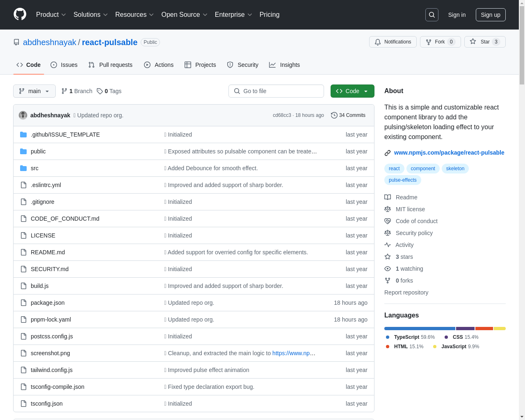Click the branch icon beside 1 Branch
Screen dimensions: 525x420
pyautogui.click(x=64, y=91)
